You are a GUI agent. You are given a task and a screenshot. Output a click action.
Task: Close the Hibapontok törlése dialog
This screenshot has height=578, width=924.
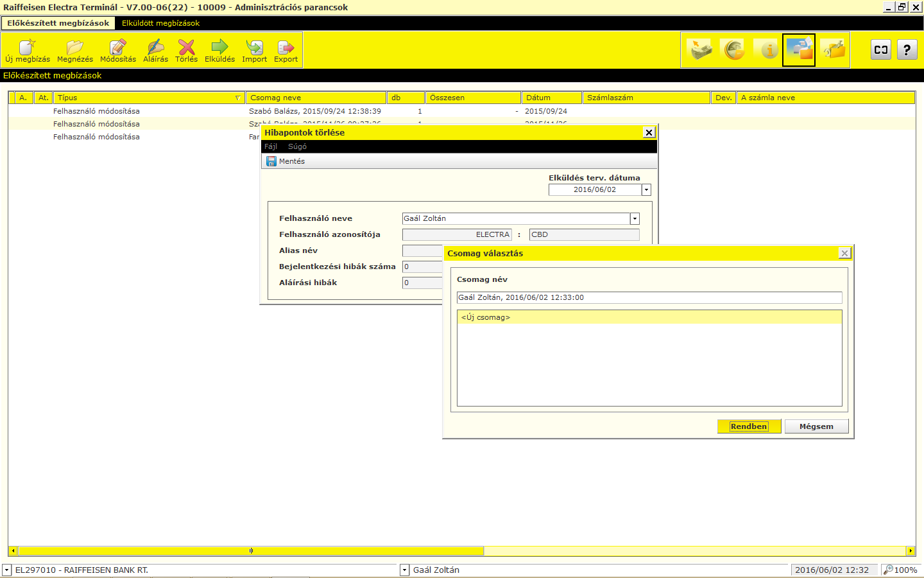click(649, 132)
